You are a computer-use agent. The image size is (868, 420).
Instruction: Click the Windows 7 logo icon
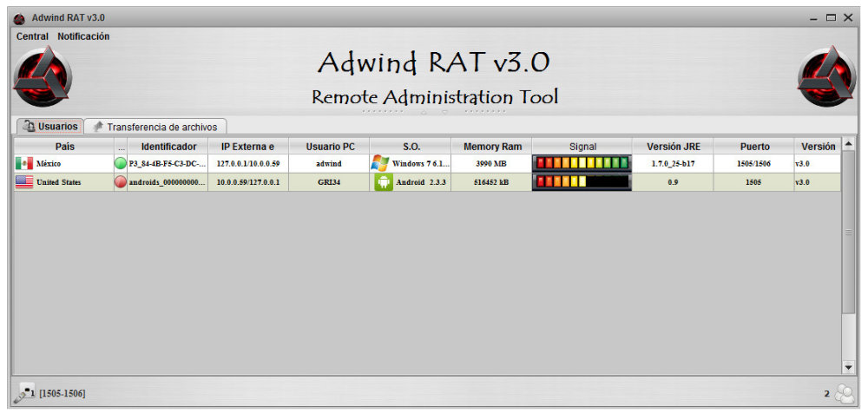pos(379,163)
